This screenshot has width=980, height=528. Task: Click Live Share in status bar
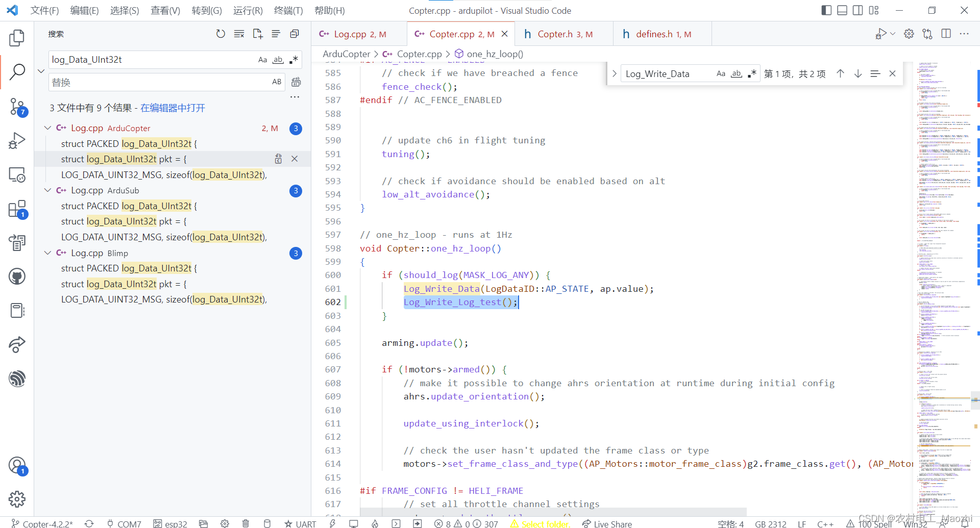607,524
